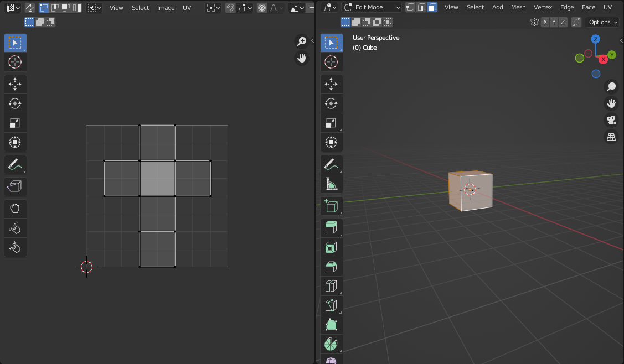Select the Knife tool in 3D viewport
This screenshot has height=364, width=624.
pyautogui.click(x=331, y=305)
